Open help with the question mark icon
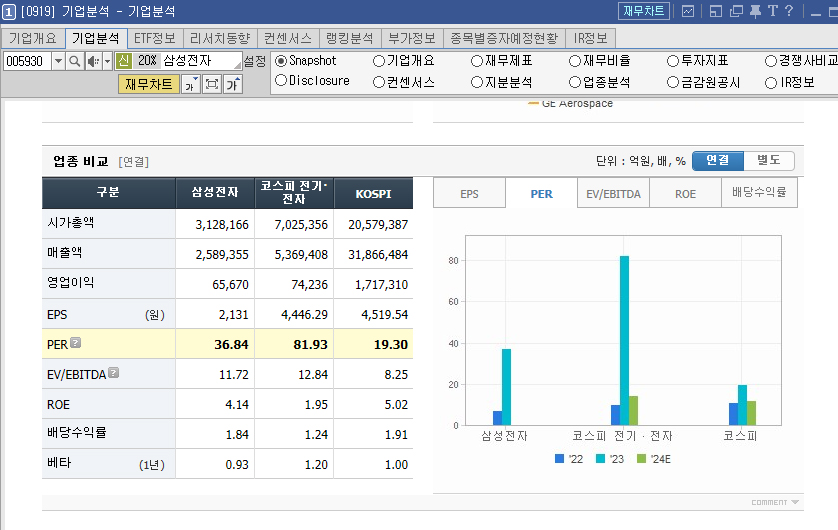This screenshot has height=530, width=838. pos(789,11)
